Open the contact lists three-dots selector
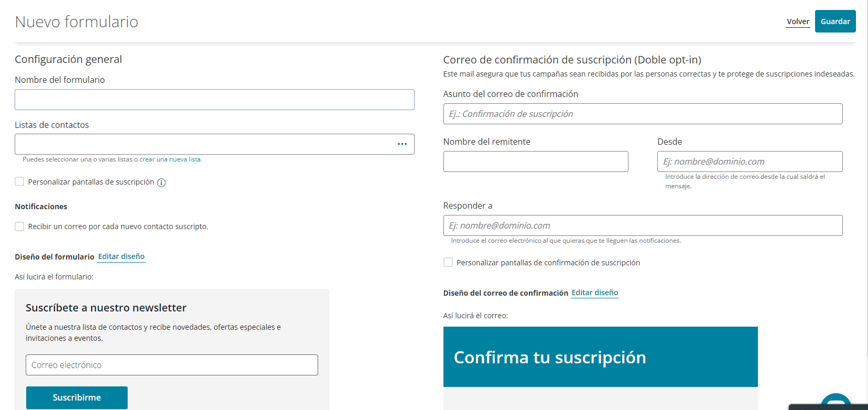 (x=402, y=144)
